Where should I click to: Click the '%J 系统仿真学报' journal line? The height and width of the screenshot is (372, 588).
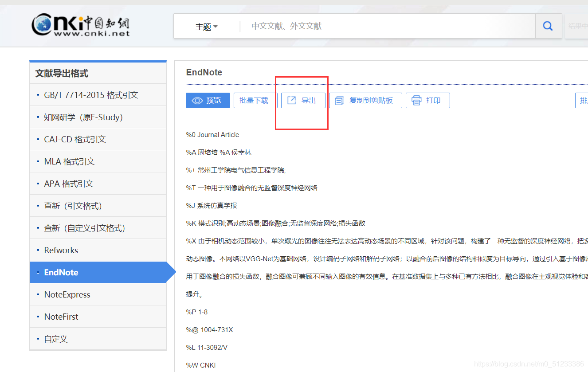pyautogui.click(x=212, y=206)
